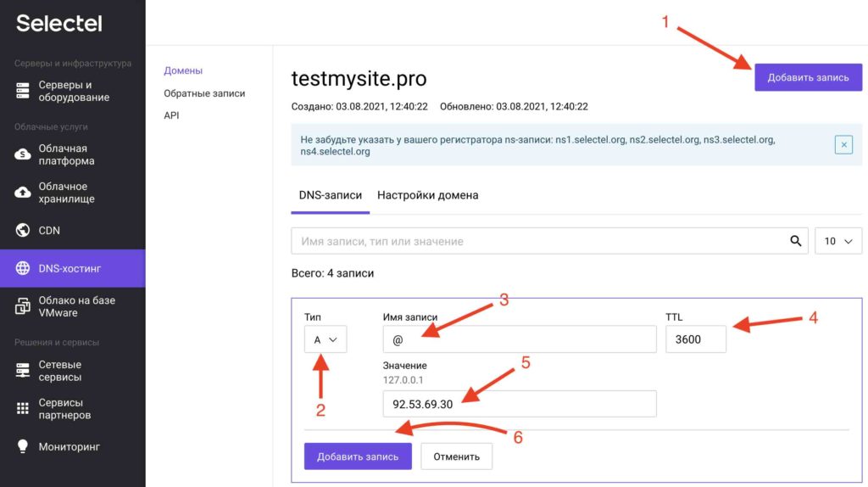Click the Cloud platform icon
The image size is (868, 487).
pos(23,154)
